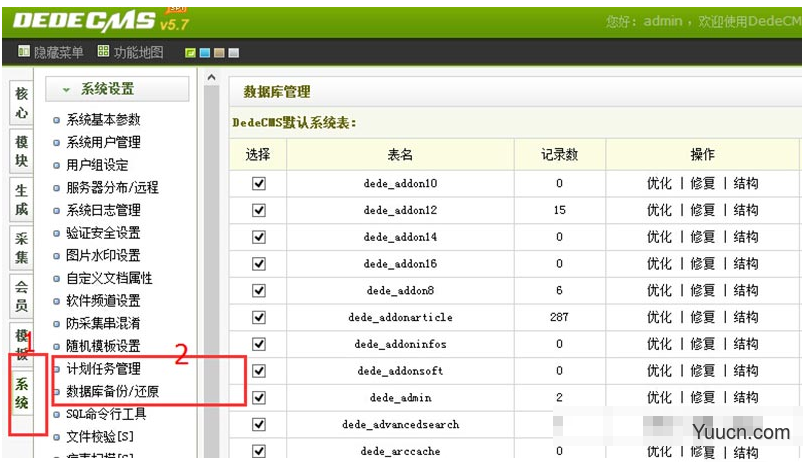The width and height of the screenshot is (803, 462).
Task: Open 随机模板设置 menu item
Action: (103, 346)
